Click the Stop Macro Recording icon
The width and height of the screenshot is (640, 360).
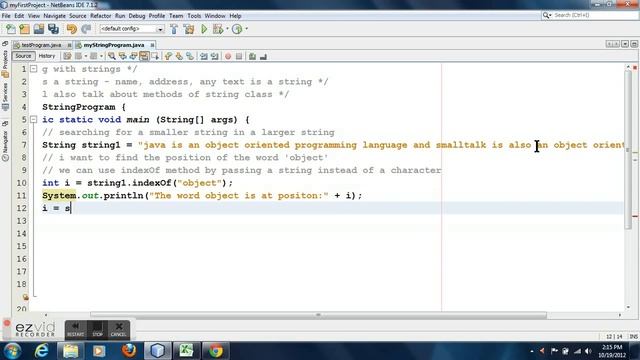pyautogui.click(x=239, y=56)
